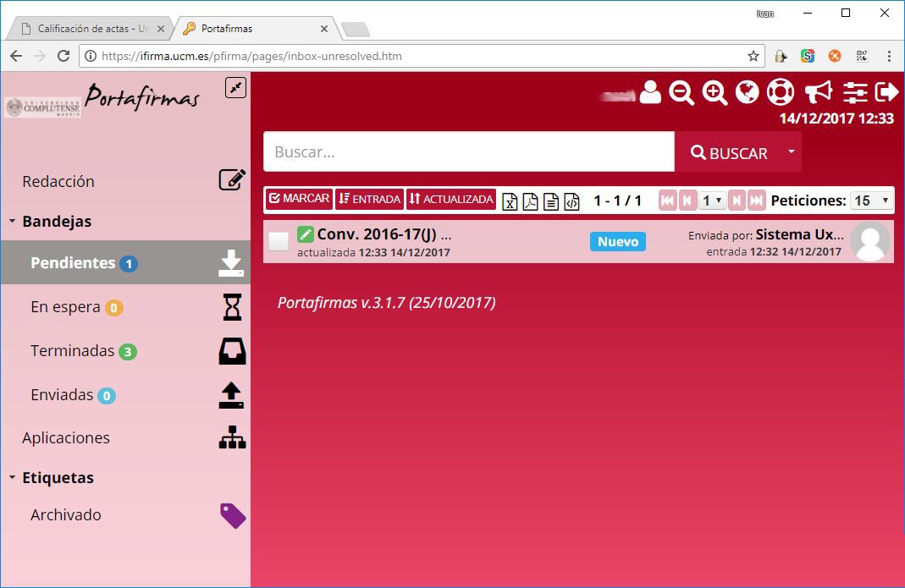Image resolution: width=905 pixels, height=588 pixels.
Task: Open settings sliders icon in header
Action: pos(856,91)
